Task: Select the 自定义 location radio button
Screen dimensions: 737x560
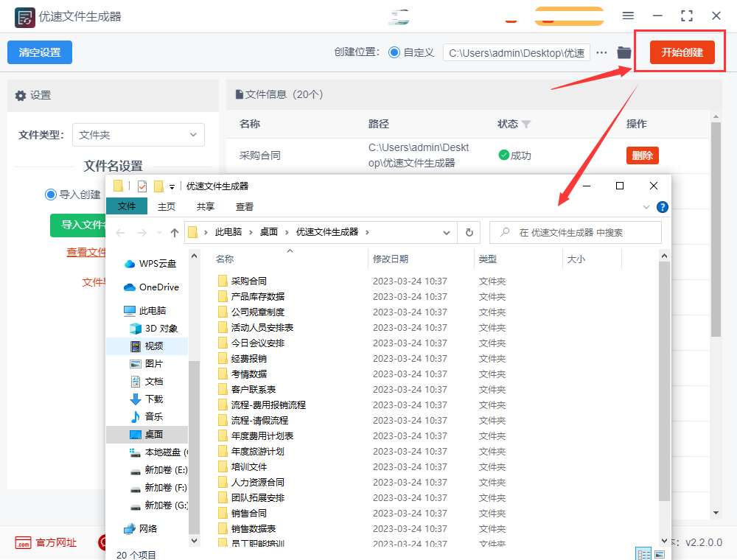Action: coord(394,52)
